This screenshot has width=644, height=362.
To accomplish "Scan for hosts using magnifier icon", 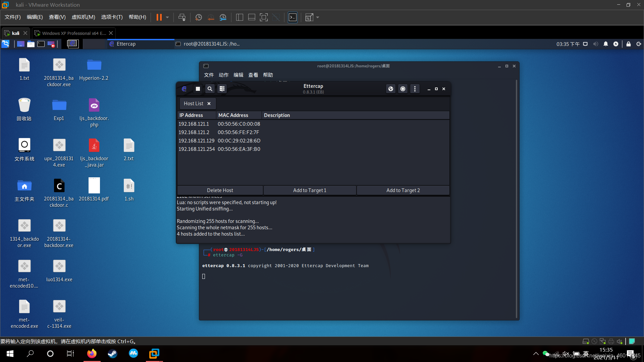I will [210, 89].
